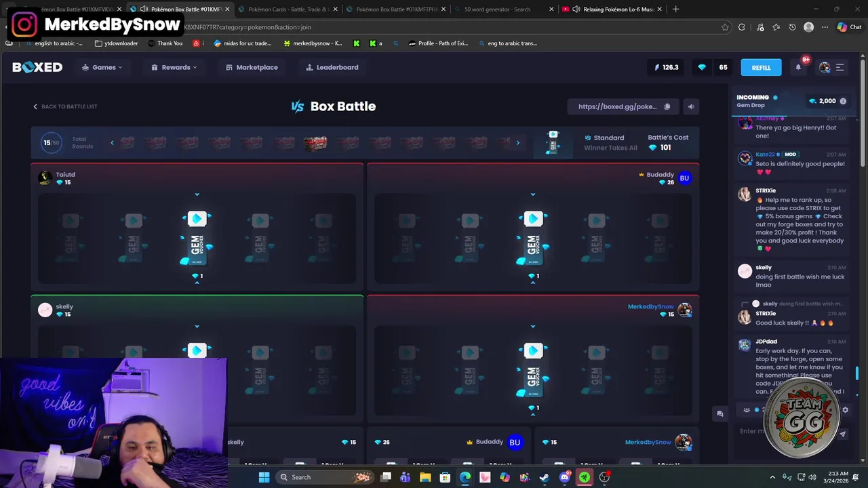
Task: Open browser extensions icon
Action: coord(741,27)
